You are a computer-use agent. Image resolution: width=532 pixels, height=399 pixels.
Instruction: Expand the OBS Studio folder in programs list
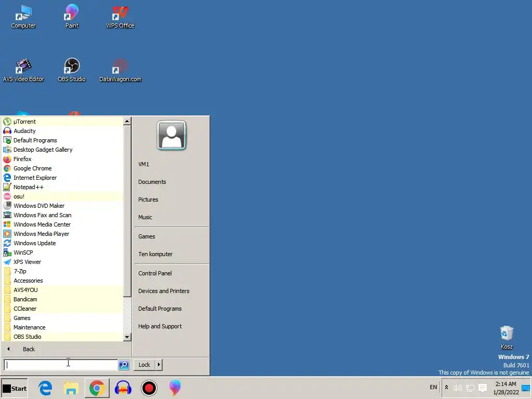coord(63,337)
